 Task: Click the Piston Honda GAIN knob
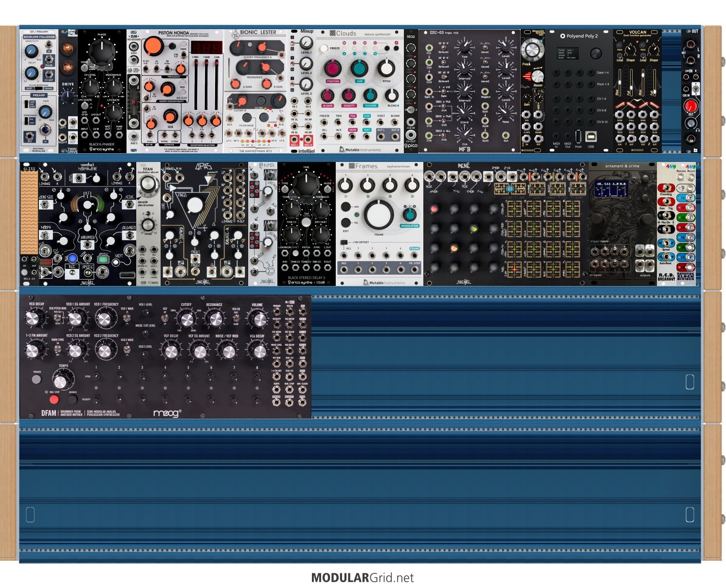170,116
